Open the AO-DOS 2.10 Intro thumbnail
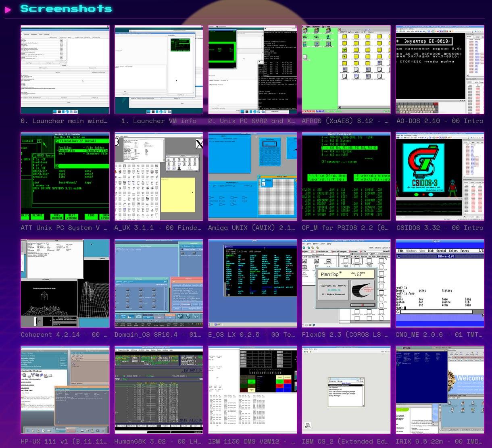This screenshot has height=448, width=492. tap(440, 70)
